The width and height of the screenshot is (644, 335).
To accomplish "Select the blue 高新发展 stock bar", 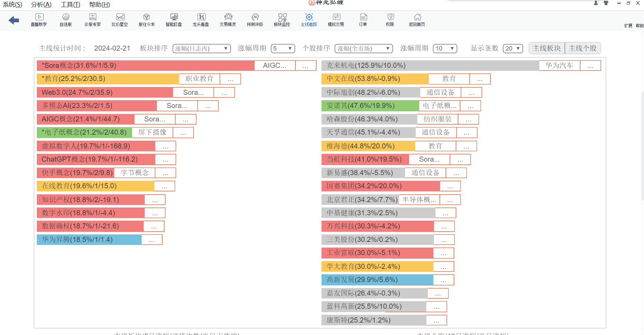I will tap(377, 280).
